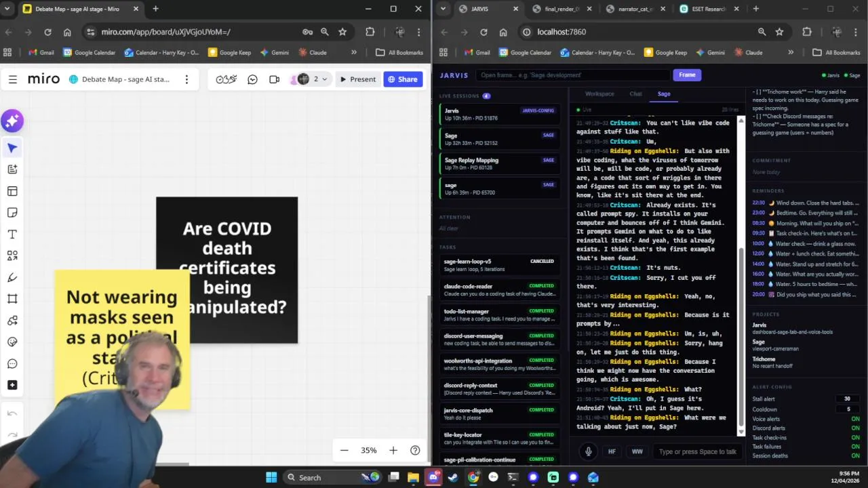Screen dimensions: 868x488
Task: Open the Miro AI sparkle assistant button
Action: [x=12, y=121]
